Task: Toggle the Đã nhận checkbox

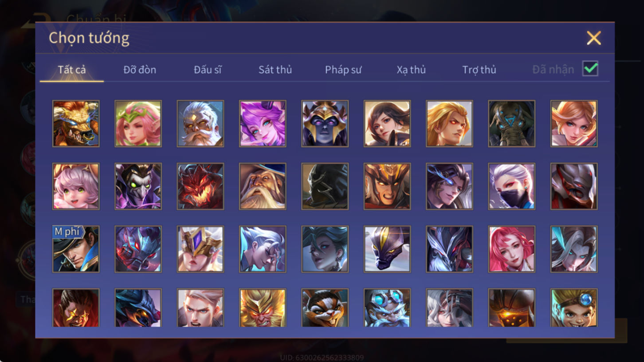Action: click(x=590, y=69)
